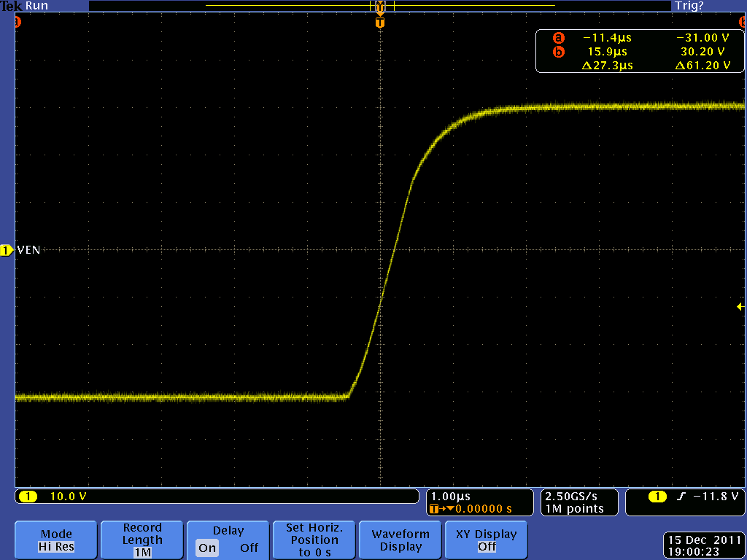
Task: Click the VEN channel label
Action: coord(28,250)
